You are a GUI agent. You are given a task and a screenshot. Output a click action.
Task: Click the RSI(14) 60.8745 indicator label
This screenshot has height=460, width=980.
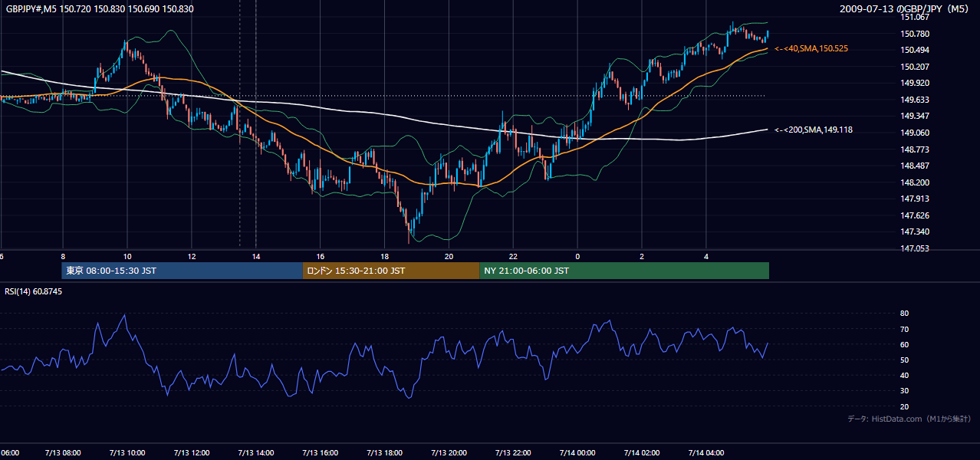coord(34,291)
